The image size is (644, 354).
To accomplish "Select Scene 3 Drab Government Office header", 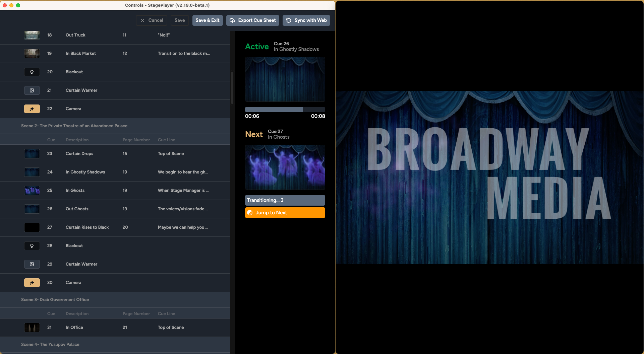I will coord(115,300).
